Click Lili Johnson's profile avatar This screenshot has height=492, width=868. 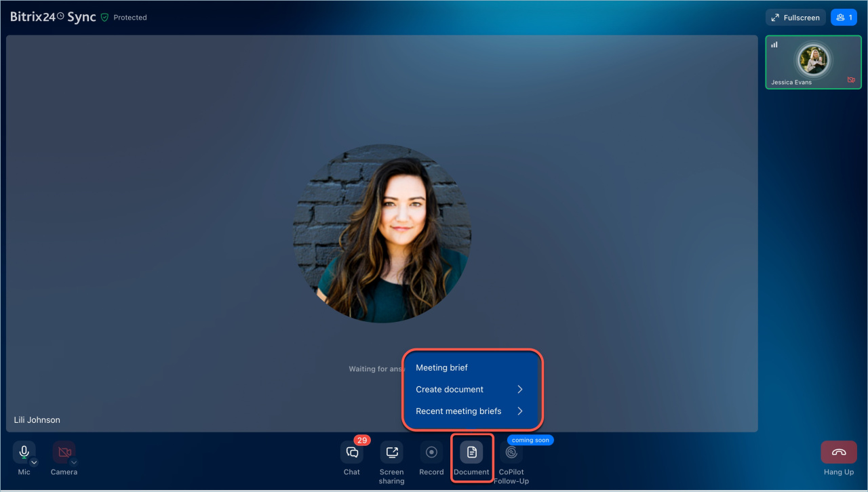(382, 233)
